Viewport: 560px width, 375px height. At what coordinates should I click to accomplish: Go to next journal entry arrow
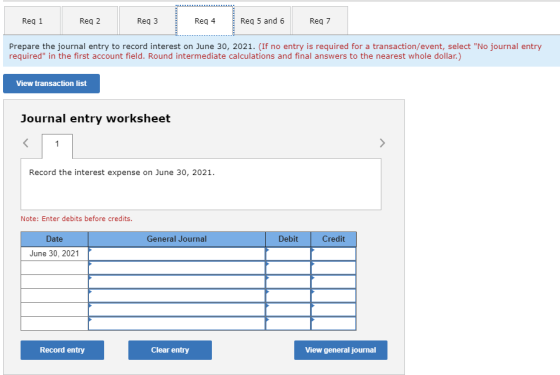click(x=382, y=143)
